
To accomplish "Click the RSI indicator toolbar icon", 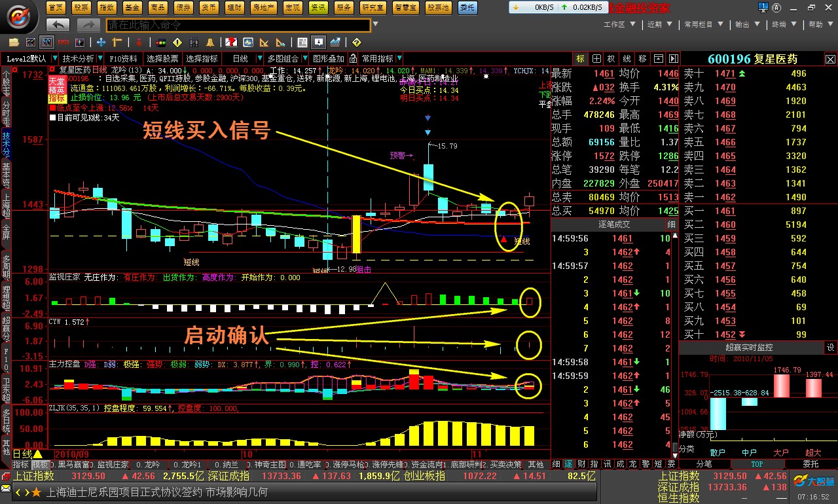I will (64, 43).
